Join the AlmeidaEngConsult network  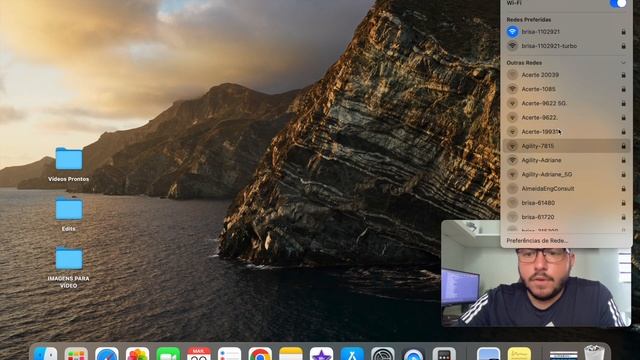coord(566,189)
